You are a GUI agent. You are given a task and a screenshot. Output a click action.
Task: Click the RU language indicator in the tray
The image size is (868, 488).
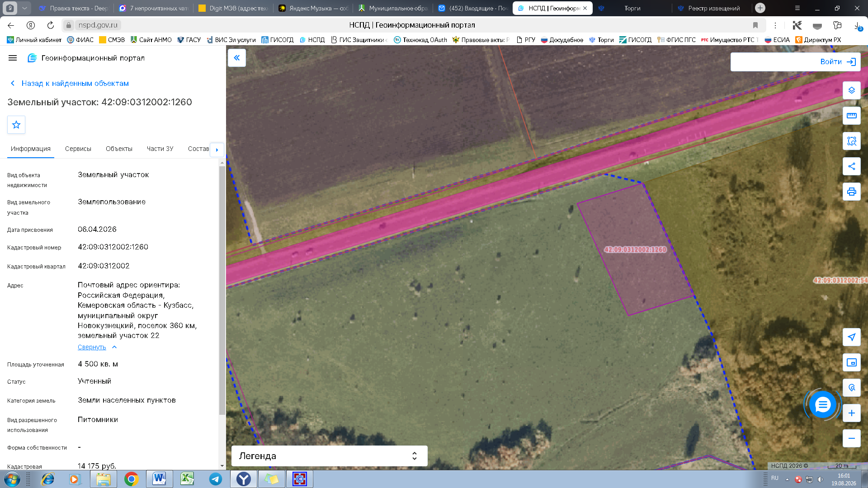coord(775,478)
